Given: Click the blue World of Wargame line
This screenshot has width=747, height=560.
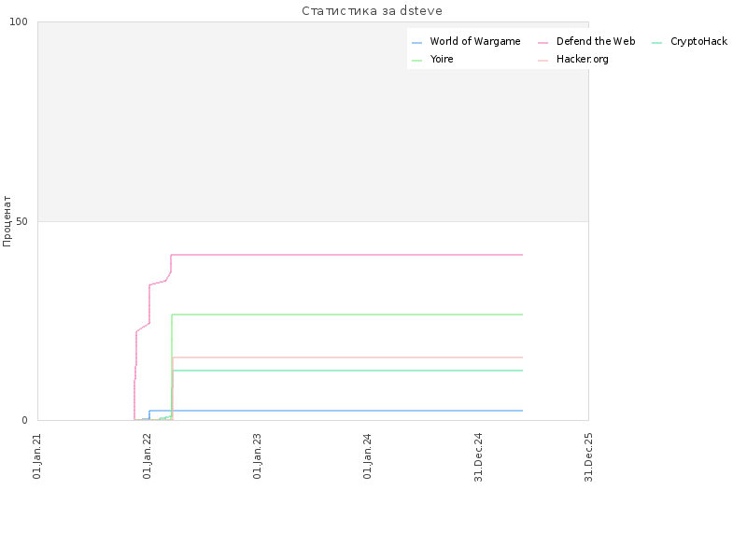Looking at the screenshot, I should point(336,411).
